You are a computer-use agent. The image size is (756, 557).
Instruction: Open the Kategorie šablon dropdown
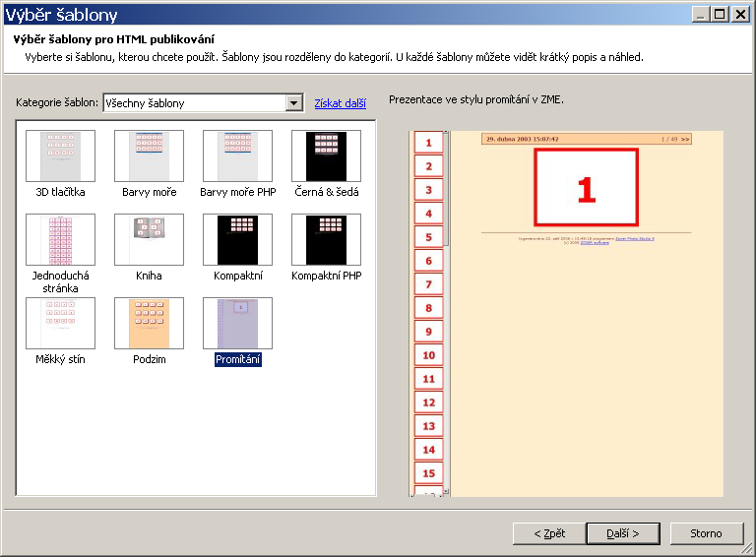point(293,103)
